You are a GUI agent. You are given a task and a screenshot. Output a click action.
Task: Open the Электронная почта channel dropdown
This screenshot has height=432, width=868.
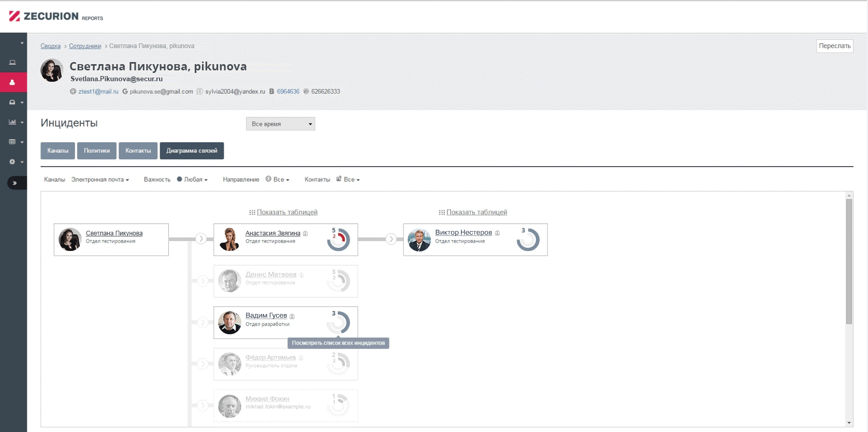100,180
